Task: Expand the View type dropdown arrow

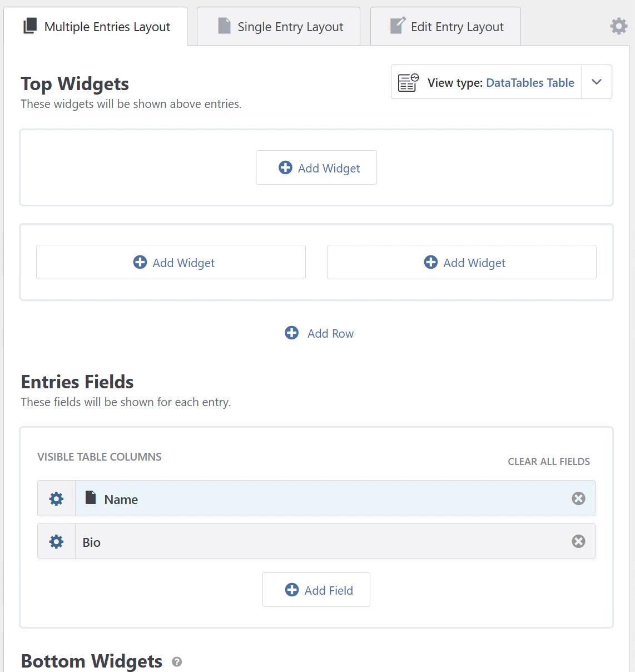Action: pyautogui.click(x=597, y=82)
